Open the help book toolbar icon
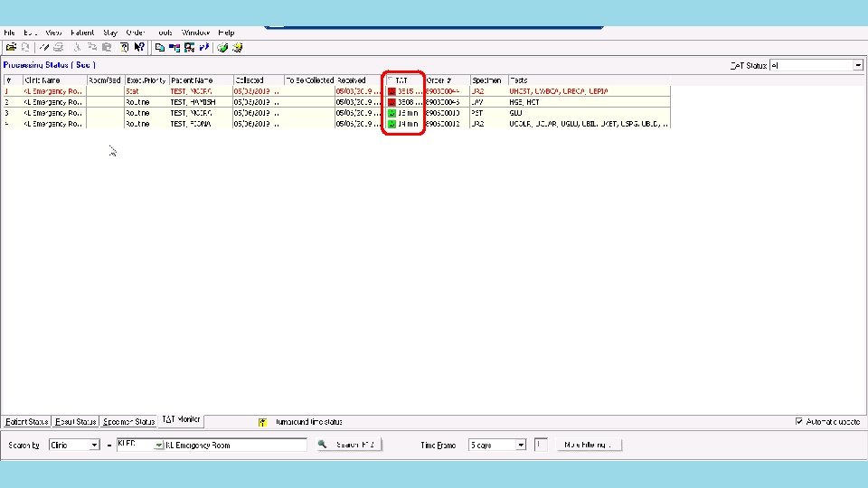This screenshot has height=488, width=868. click(125, 48)
